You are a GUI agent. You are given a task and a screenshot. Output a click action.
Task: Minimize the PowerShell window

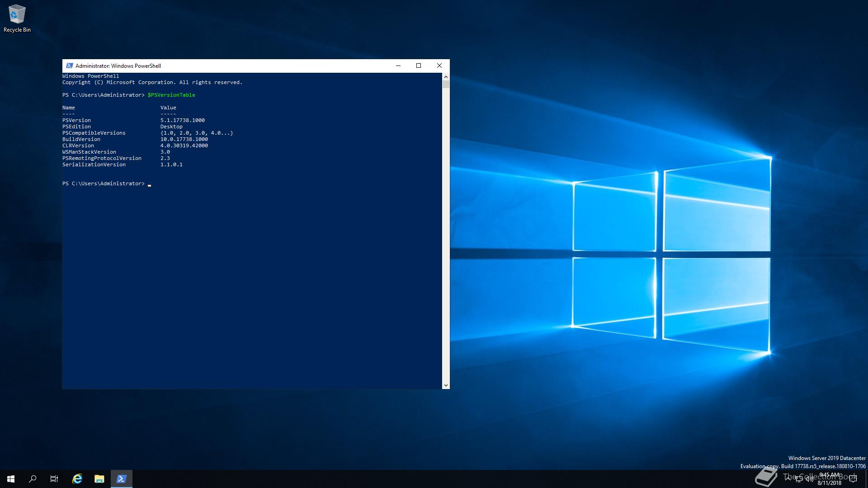398,66
